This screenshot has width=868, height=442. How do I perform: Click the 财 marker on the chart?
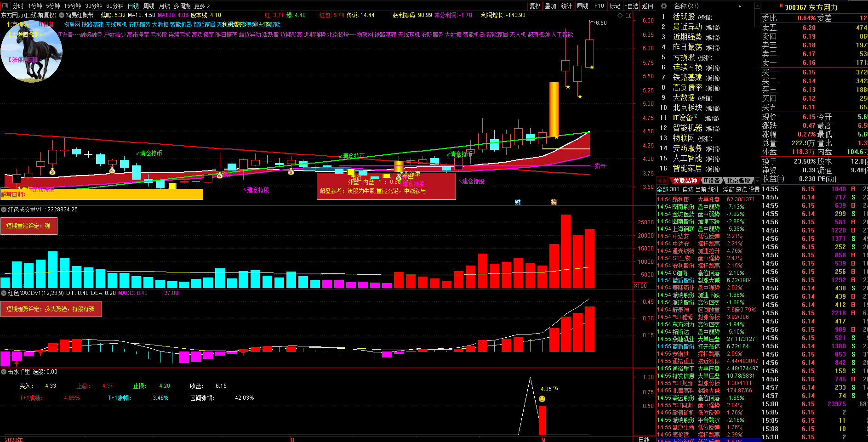point(518,202)
